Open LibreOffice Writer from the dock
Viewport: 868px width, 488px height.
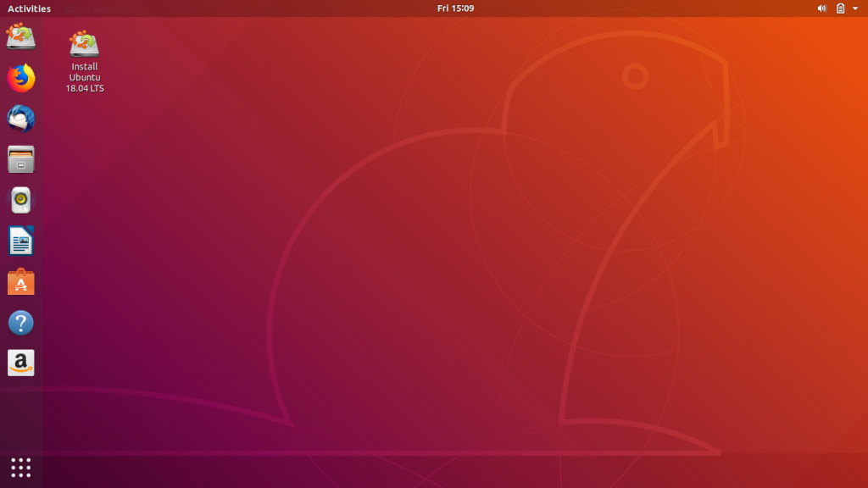(x=21, y=241)
